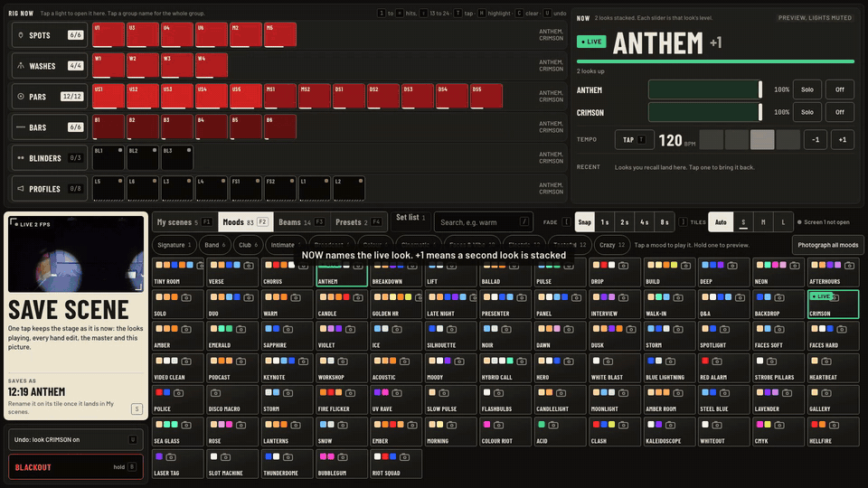Click camera icon on EMERALD tile
This screenshot has width=868, height=488.
(241, 329)
